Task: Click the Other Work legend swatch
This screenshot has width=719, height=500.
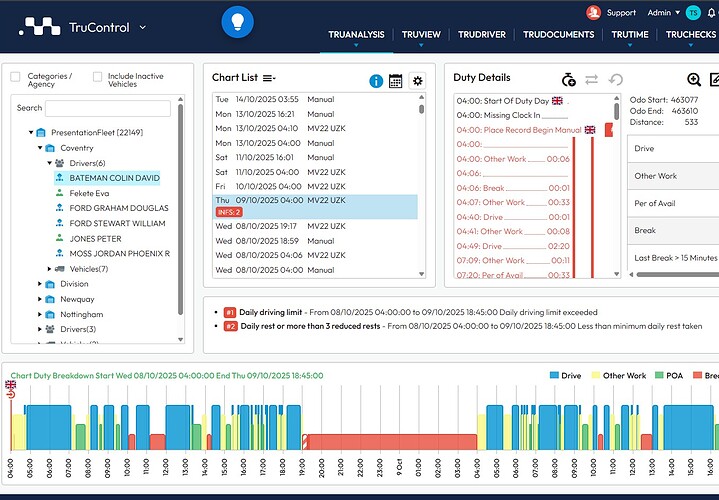Action: click(596, 375)
